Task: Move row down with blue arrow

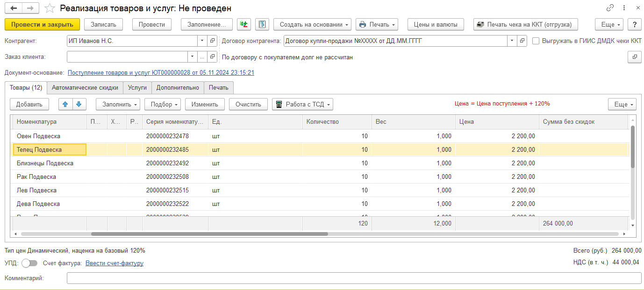Action: click(79, 104)
